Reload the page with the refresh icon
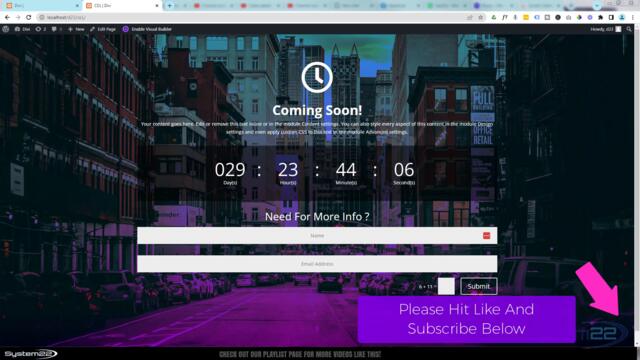 [x=29, y=18]
